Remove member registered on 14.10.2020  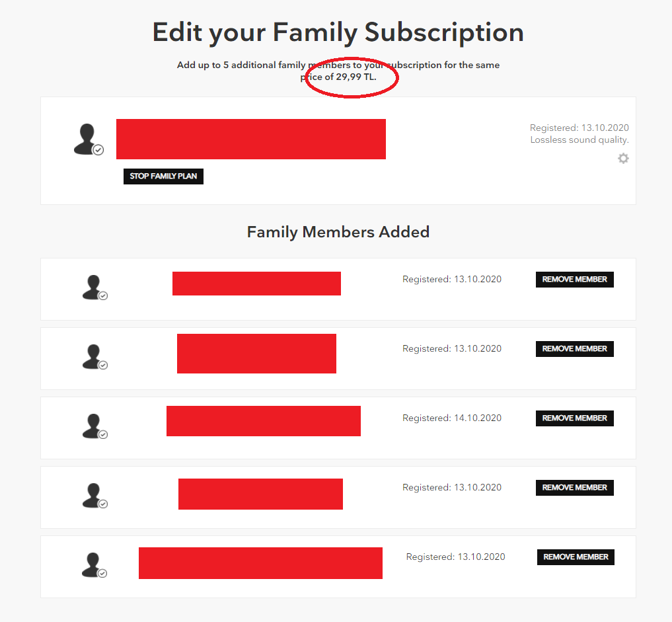[575, 418]
